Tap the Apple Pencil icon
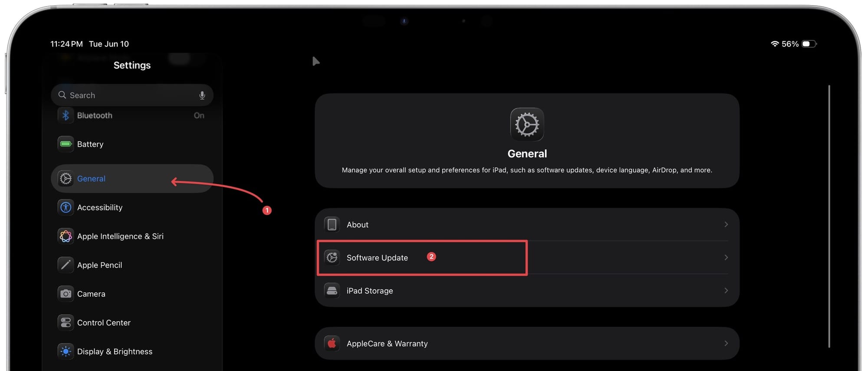The width and height of the screenshot is (868, 371). click(66, 265)
